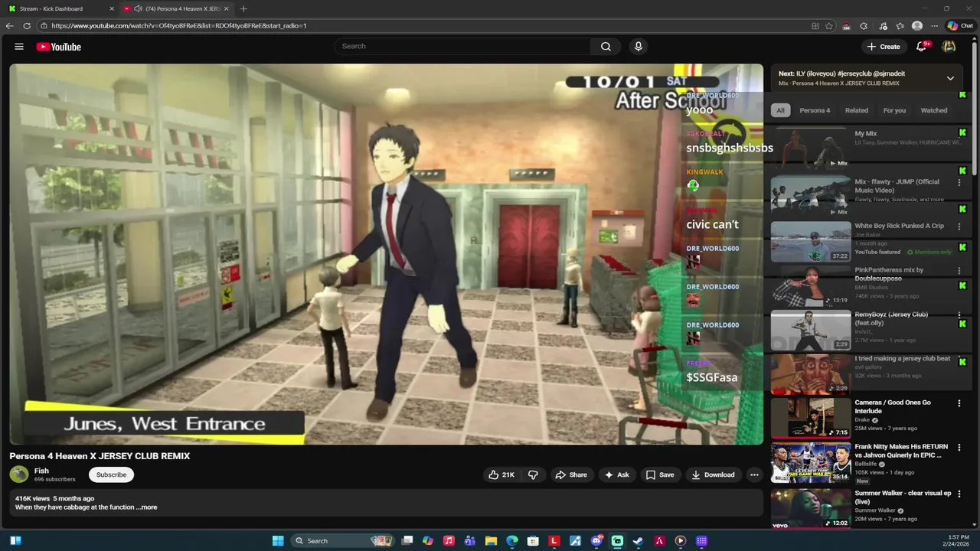Viewport: 980px width, 551px height.
Task: Click the Share button
Action: pos(571,474)
